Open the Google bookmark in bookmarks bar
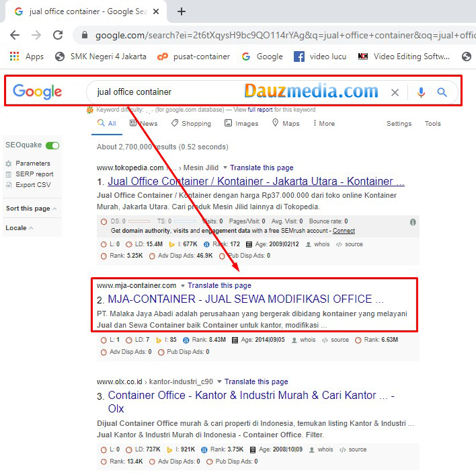This screenshot has width=476, height=475. click(262, 57)
